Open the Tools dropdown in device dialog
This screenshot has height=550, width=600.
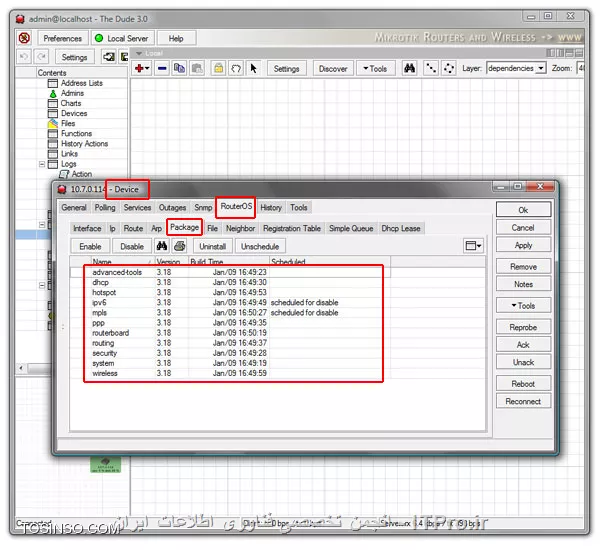click(x=523, y=305)
